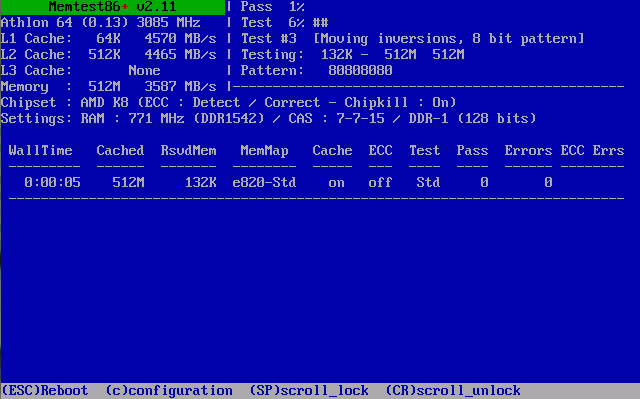The height and width of the screenshot is (399, 640).
Task: Open the (c)configuration menu option
Action: pyautogui.click(x=169, y=390)
